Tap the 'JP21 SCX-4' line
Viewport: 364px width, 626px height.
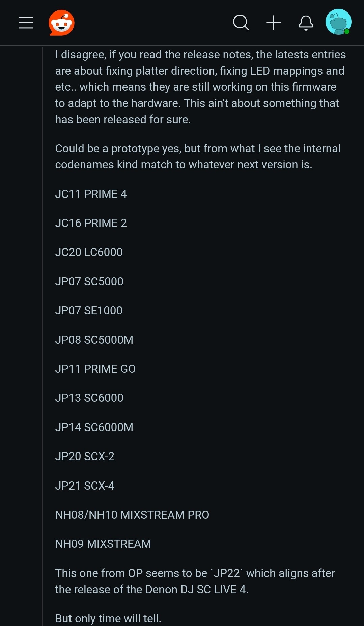point(85,486)
